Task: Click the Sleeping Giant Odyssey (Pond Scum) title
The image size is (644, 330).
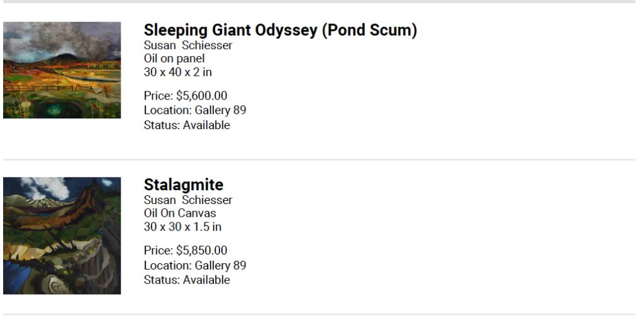Action: pyautogui.click(x=280, y=30)
